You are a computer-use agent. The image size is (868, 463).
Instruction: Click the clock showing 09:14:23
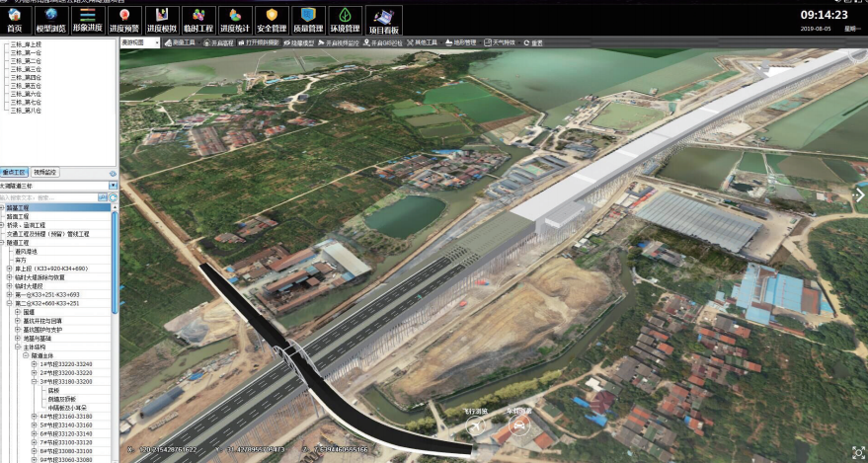point(825,15)
